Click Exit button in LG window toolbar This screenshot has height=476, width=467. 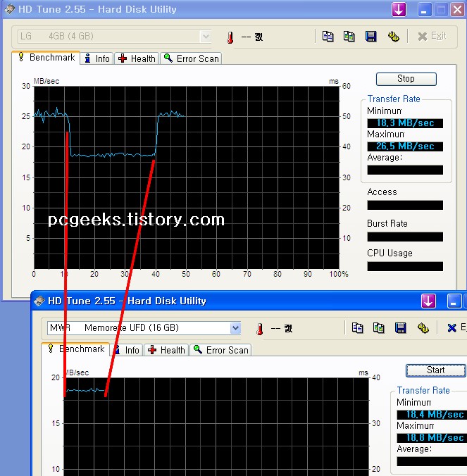432,36
